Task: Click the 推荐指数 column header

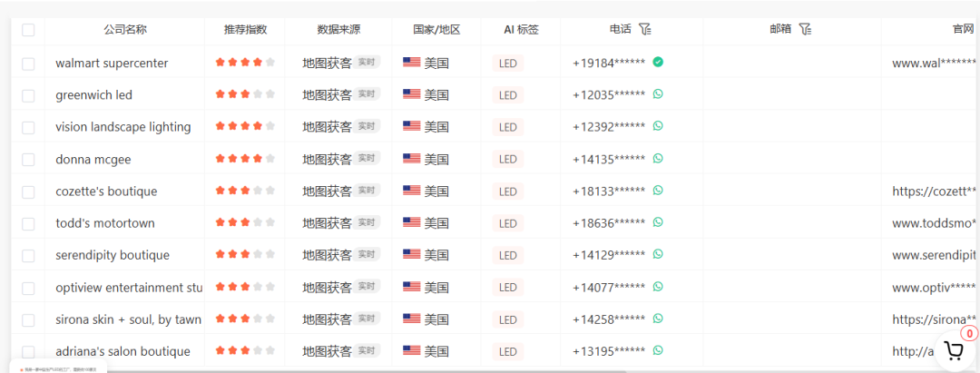Action: tap(246, 29)
